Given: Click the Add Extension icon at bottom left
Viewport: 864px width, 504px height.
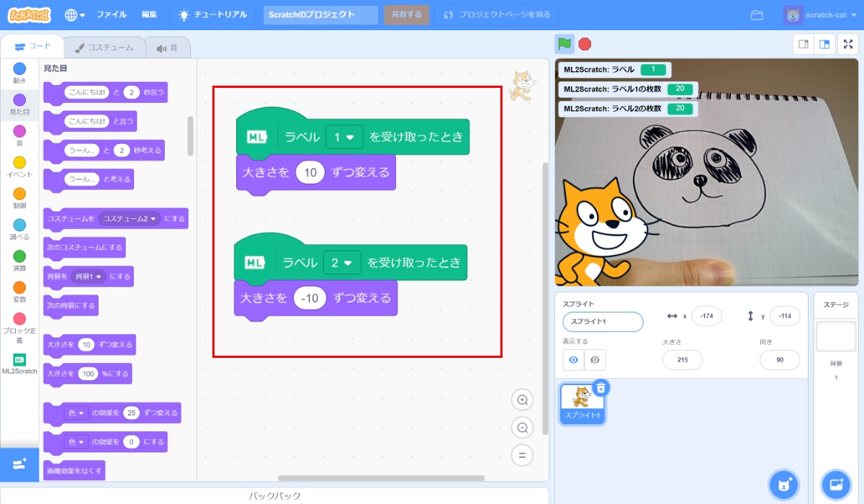Looking at the screenshot, I should click(19, 465).
